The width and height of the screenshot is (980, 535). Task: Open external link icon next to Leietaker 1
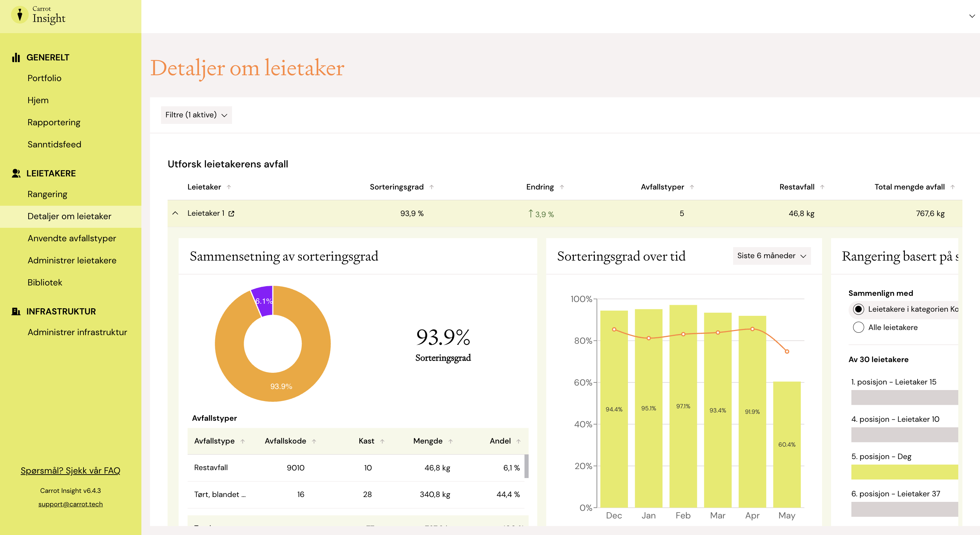(x=231, y=214)
